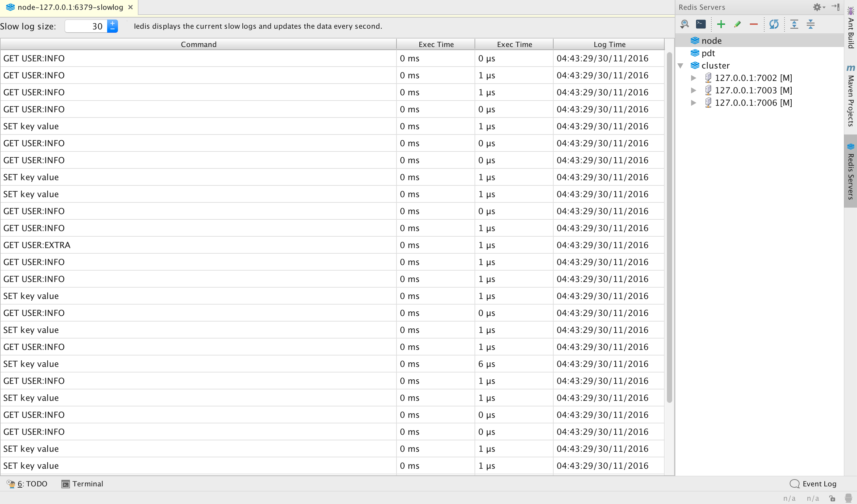Screen dimensions: 857x504
Task: Toggle the read-only lock icon in status bar
Action: point(832,498)
